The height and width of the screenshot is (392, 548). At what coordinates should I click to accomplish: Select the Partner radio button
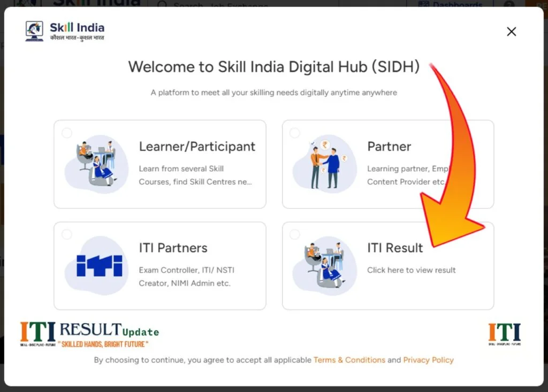[x=295, y=133]
